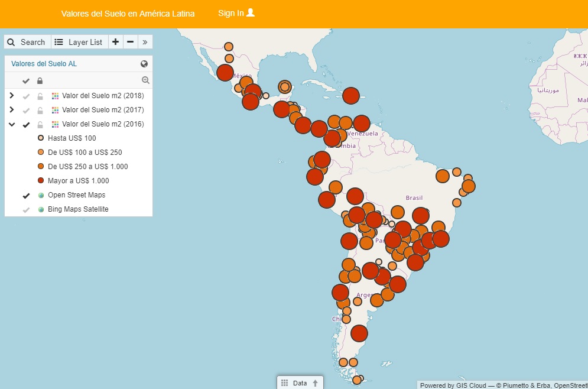
Task: Click the Sign In link
Action: tap(236, 13)
